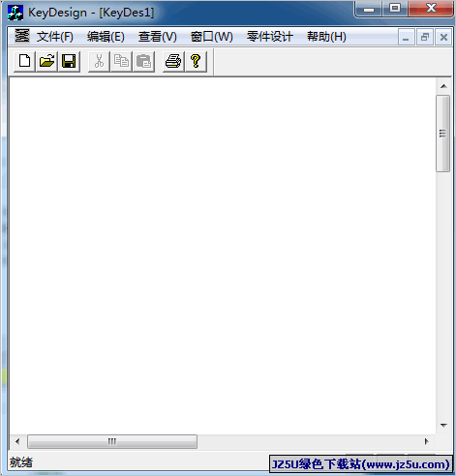456x476 pixels.
Task: Click the 就绪 status bar text
Action: pos(21,462)
